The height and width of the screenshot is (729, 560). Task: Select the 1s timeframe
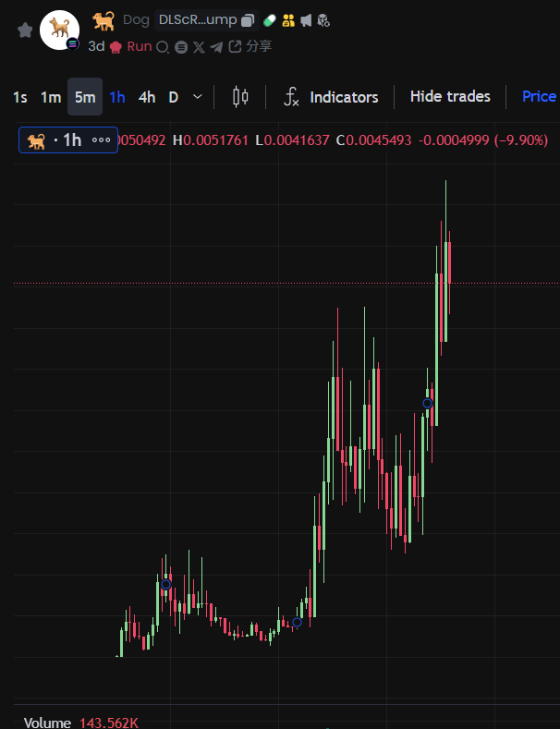coord(20,97)
